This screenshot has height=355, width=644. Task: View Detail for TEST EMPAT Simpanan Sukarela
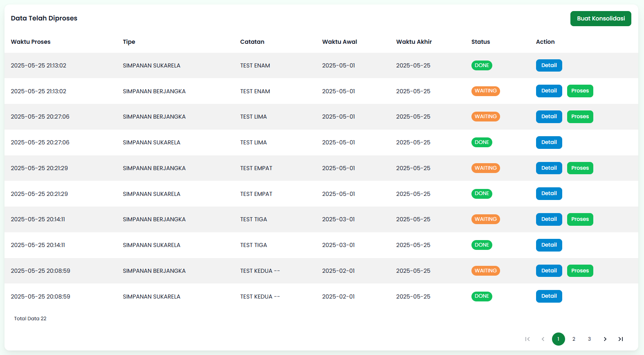549,193
